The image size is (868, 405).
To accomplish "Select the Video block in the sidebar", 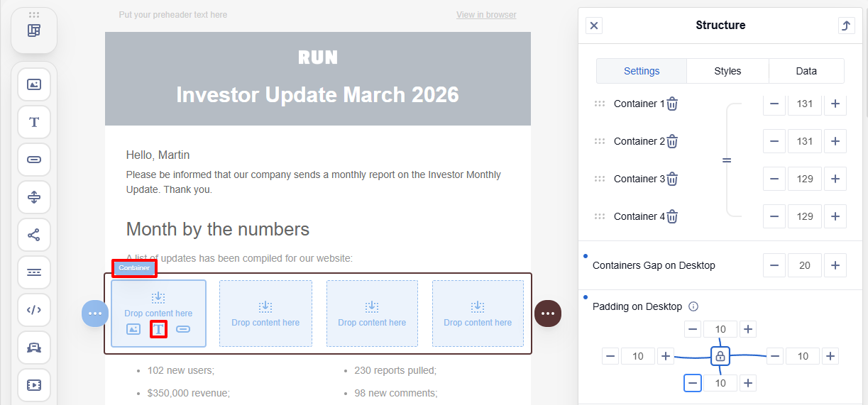I will pyautogui.click(x=34, y=385).
